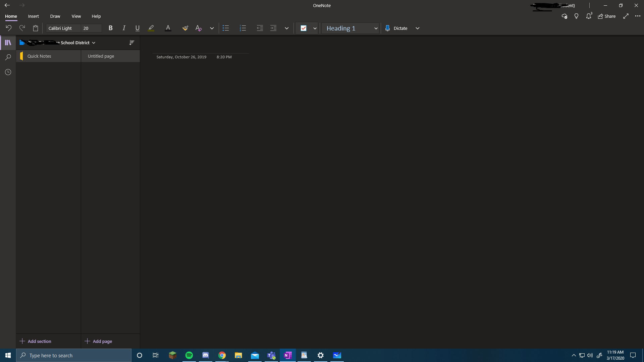The width and height of the screenshot is (644, 362).
Task: Start Dictate microphone
Action: (x=396, y=28)
